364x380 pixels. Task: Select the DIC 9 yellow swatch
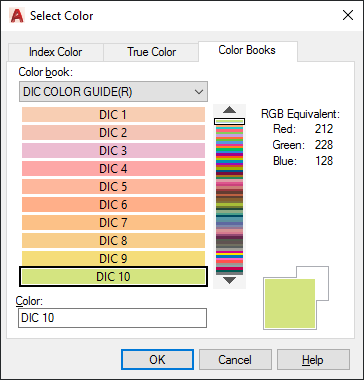click(x=113, y=258)
